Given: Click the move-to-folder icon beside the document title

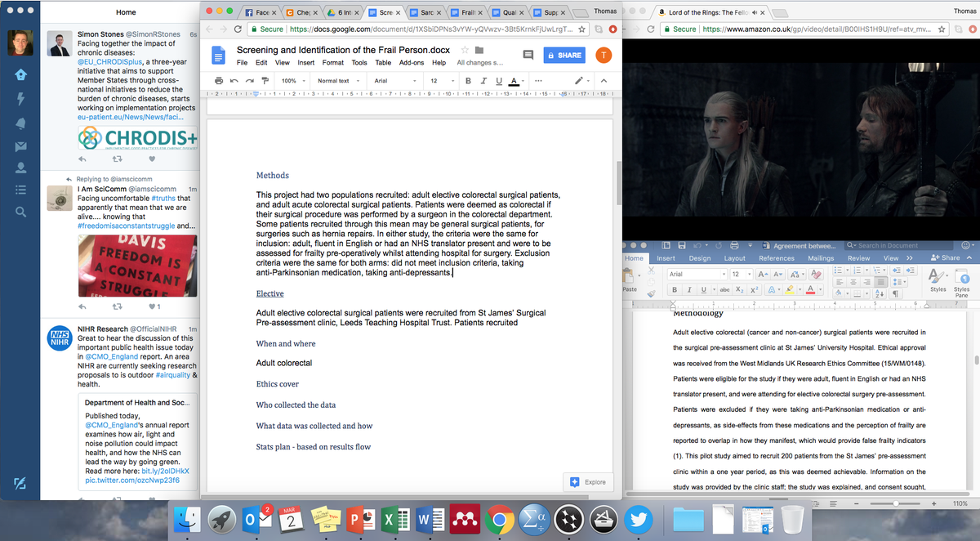Looking at the screenshot, I should click(x=479, y=50).
